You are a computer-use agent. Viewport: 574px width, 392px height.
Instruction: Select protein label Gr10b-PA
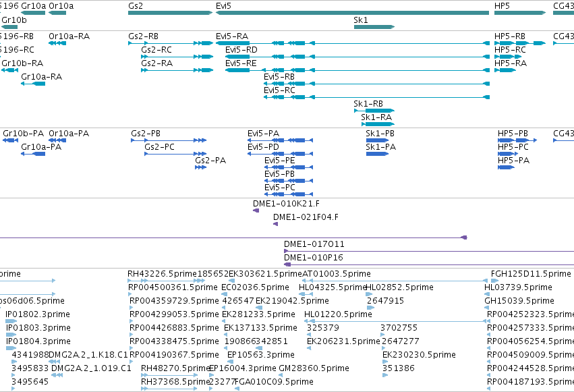tap(24, 134)
